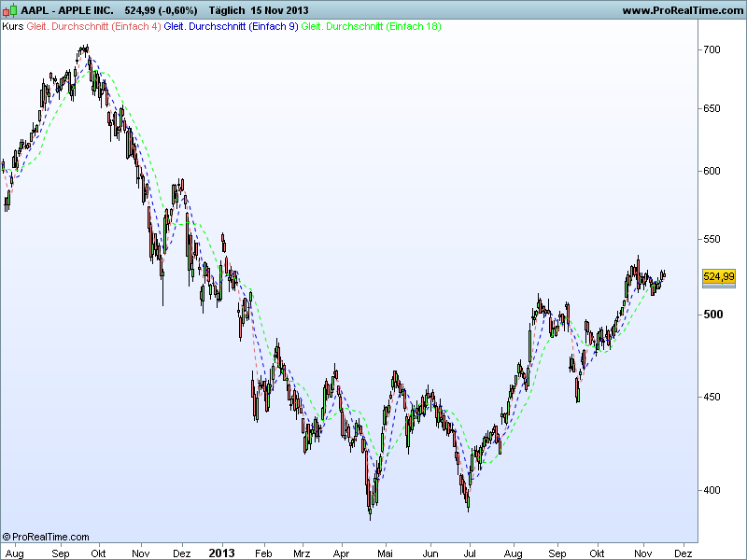Click the Apr time axis label
This screenshot has width=747, height=560.
[x=341, y=553]
